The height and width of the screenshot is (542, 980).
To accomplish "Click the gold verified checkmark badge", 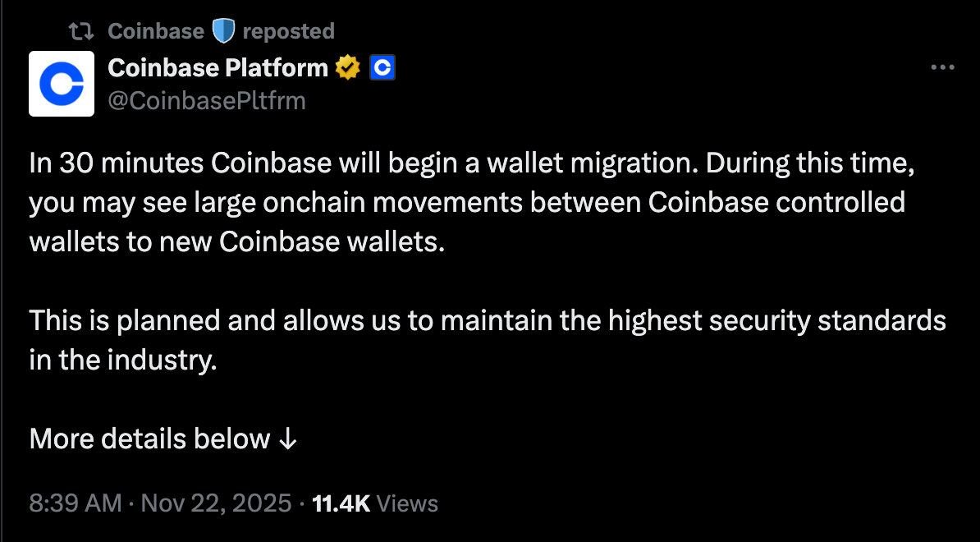I will (x=348, y=67).
